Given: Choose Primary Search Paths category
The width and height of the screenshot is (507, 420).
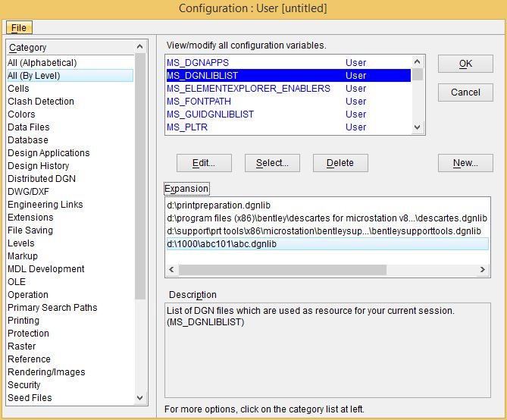Looking at the screenshot, I should (70, 308).
